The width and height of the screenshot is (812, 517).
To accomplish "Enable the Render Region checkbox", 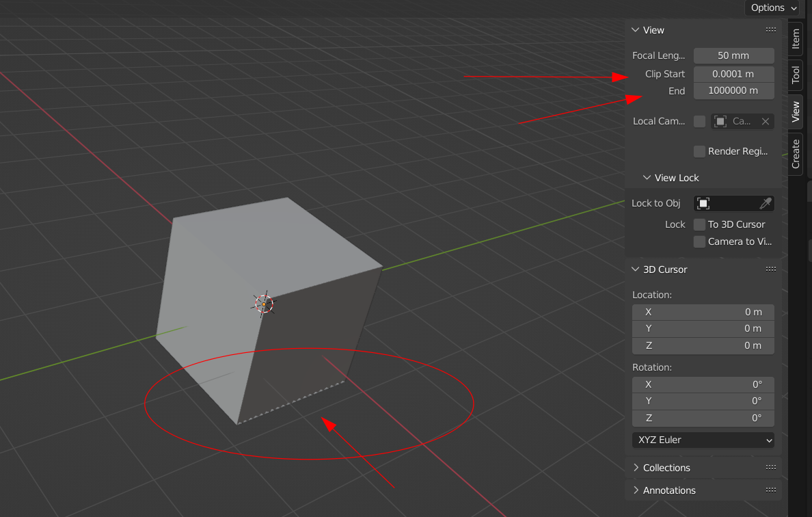I will point(699,151).
